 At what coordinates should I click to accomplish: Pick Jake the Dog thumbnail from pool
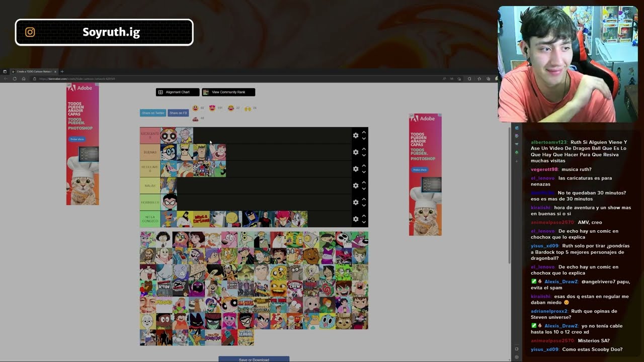pyautogui.click(x=278, y=273)
